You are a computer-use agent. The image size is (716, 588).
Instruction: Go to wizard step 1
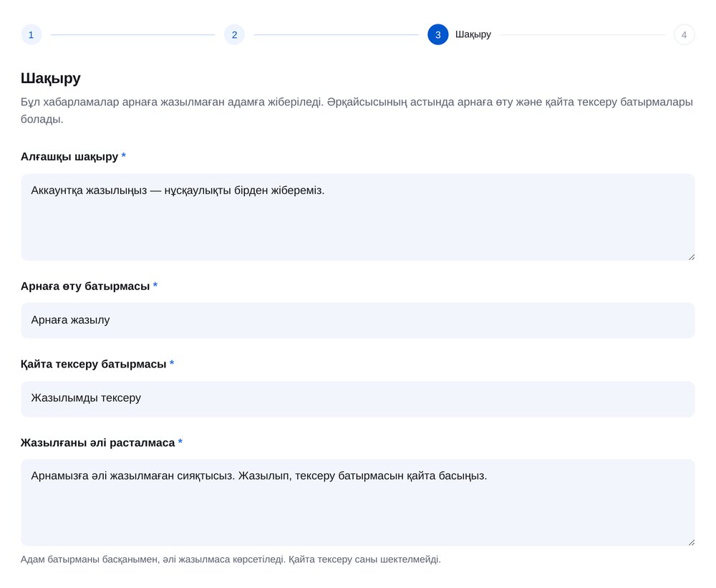31,34
